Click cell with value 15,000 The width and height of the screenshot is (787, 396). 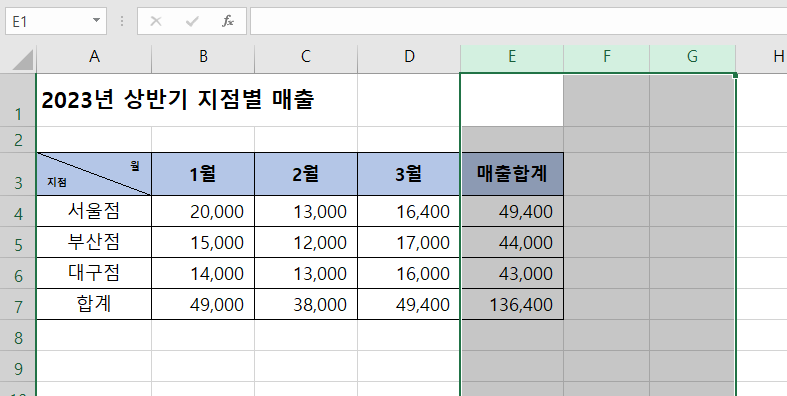pyautogui.click(x=203, y=242)
